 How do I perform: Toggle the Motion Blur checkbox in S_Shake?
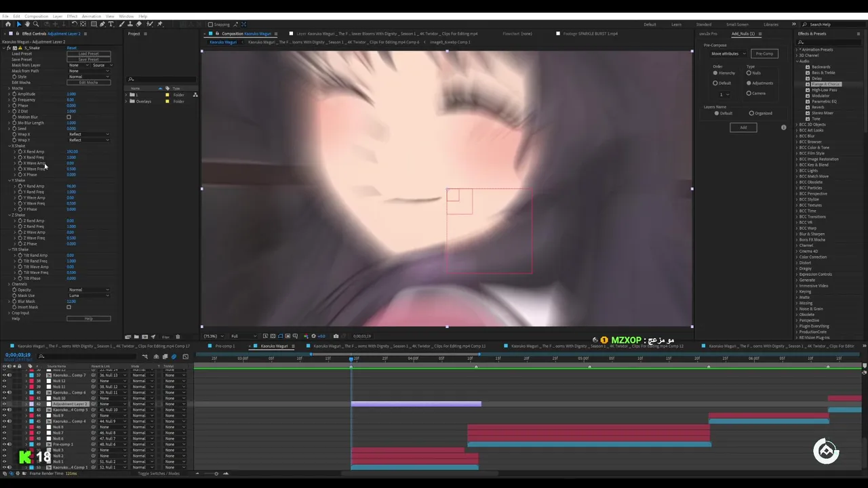(x=68, y=117)
